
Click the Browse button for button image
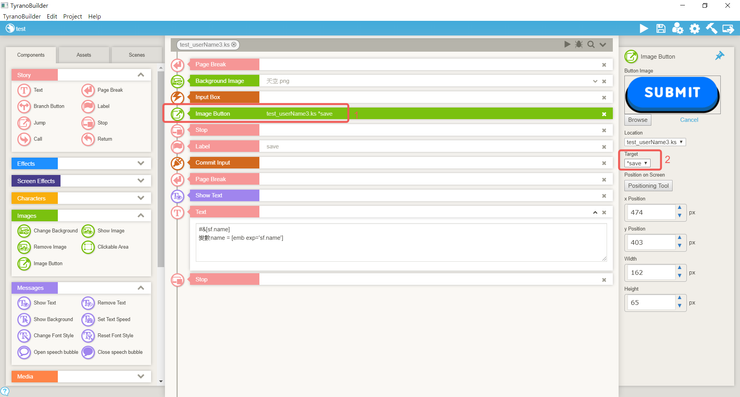click(638, 120)
